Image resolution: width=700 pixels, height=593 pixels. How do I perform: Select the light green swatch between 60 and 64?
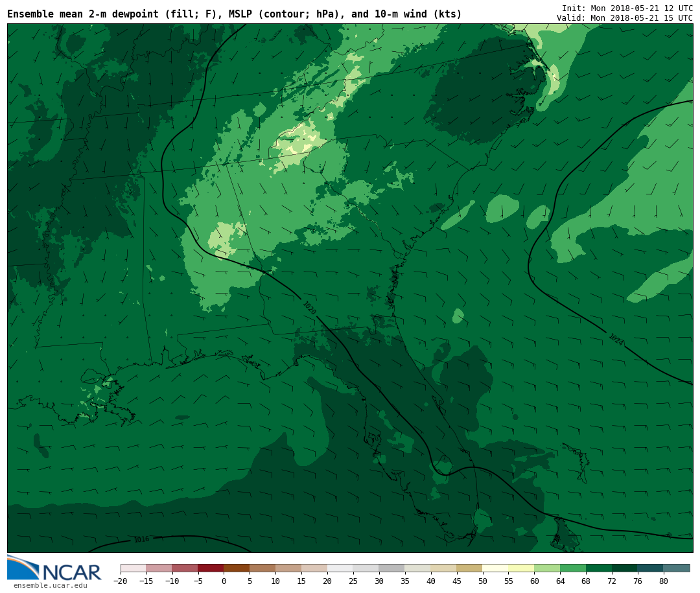point(547,568)
